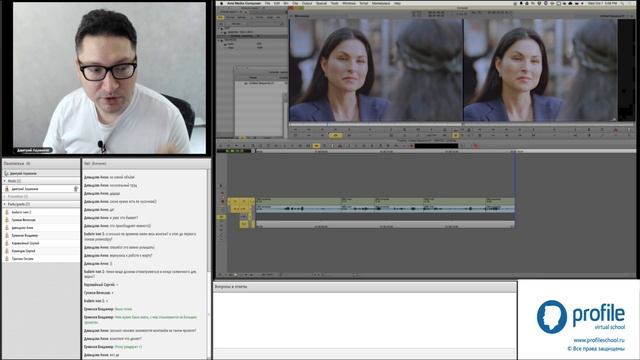
Task: Click the red icon at timeline toolbar's right end
Action: click(x=476, y=146)
